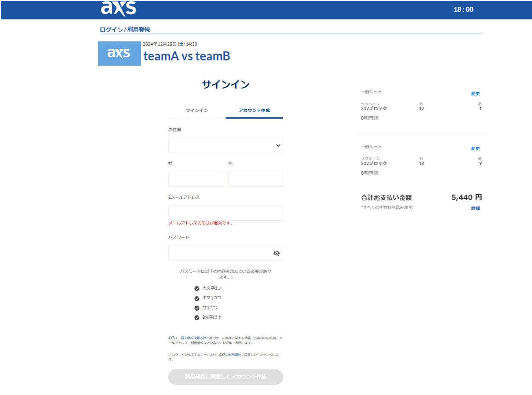Focus the 姓 last name field

(x=196, y=179)
